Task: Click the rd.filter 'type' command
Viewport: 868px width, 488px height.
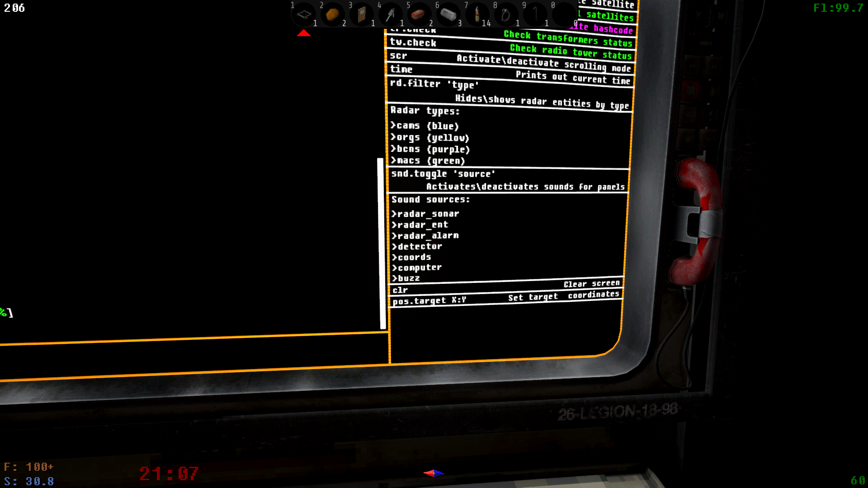Action: (434, 84)
